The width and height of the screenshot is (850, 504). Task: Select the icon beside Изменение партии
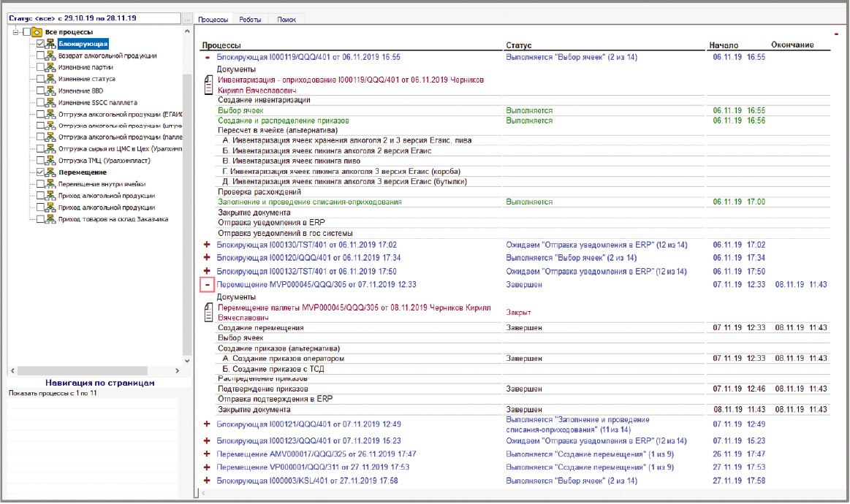[50, 67]
